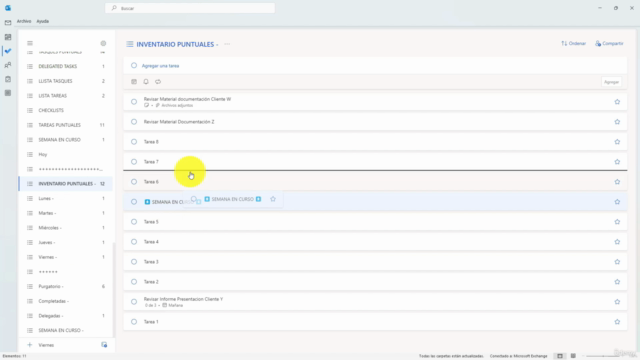This screenshot has width=640, height=360.
Task: Star the Tarea 6 task
Action: [617, 182]
